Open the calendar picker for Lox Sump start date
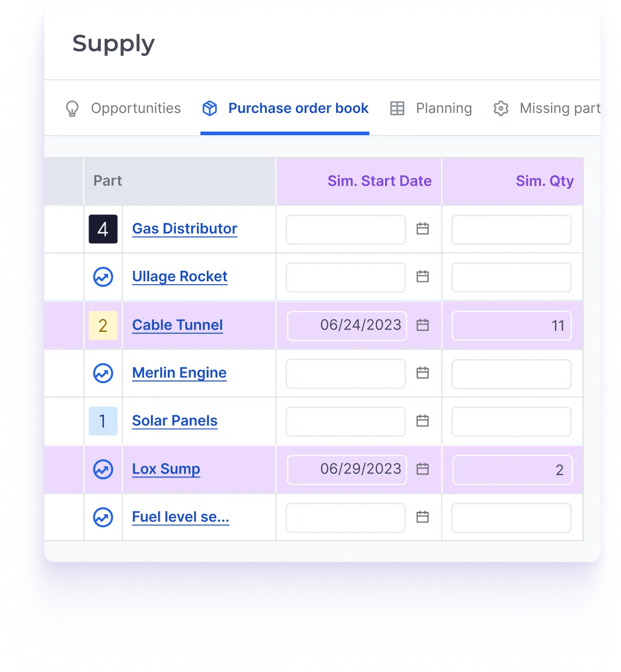 pos(422,469)
